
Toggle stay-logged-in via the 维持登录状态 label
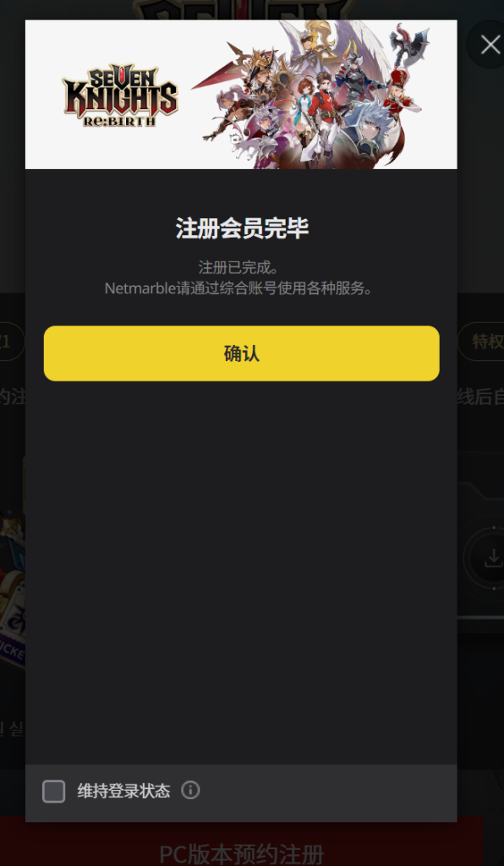(123, 791)
